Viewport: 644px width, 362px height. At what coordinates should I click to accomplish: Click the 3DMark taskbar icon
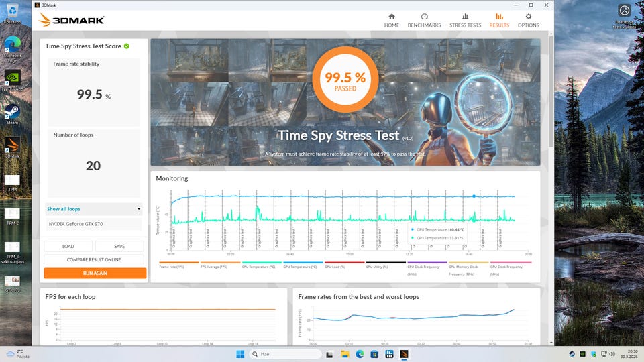pos(404,354)
